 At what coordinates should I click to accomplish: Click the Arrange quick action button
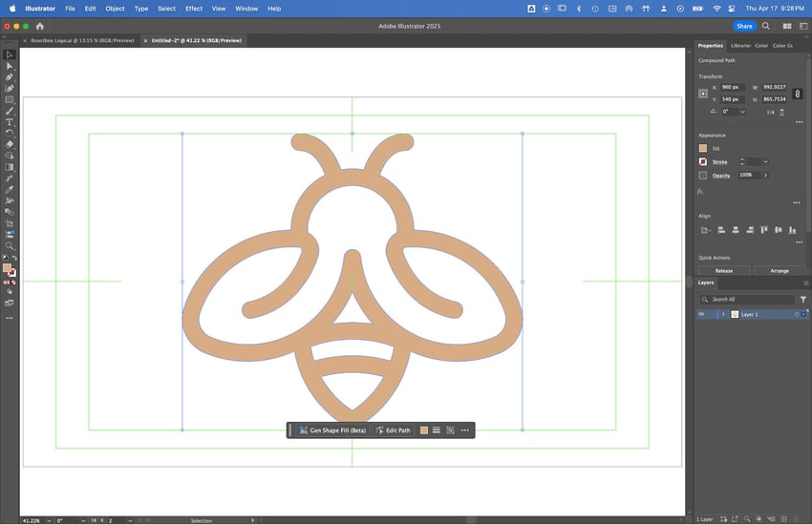(780, 270)
